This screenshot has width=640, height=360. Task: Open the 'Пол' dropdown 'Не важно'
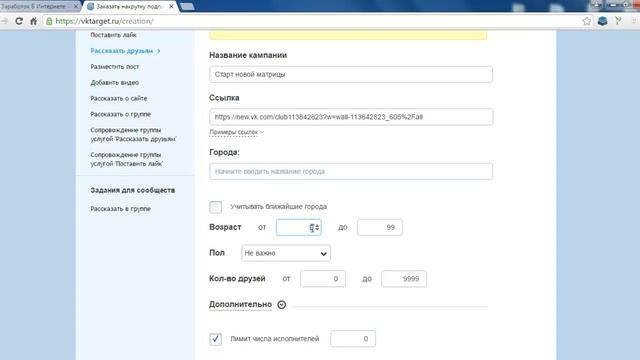click(286, 253)
